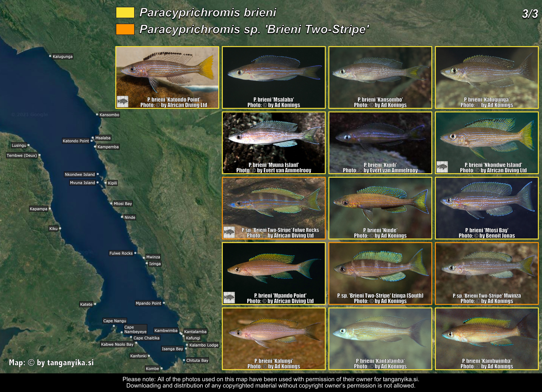Click the Fulwe Rocks map label
Screen dimensions: 542x392
click(x=121, y=253)
